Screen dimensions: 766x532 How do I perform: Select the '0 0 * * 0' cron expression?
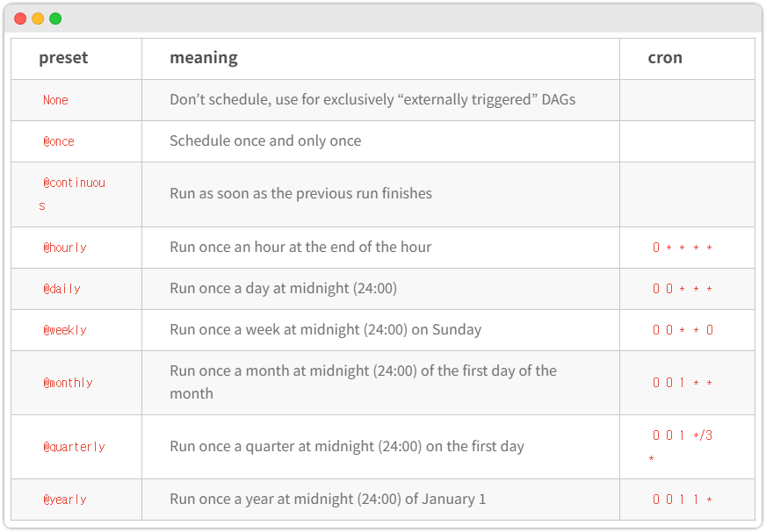(683, 330)
